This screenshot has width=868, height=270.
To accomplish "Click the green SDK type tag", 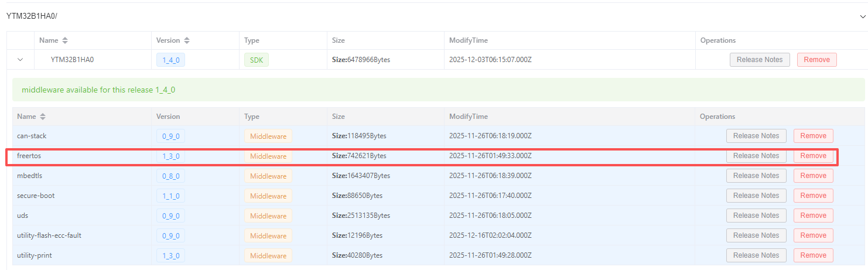I will 256,60.
